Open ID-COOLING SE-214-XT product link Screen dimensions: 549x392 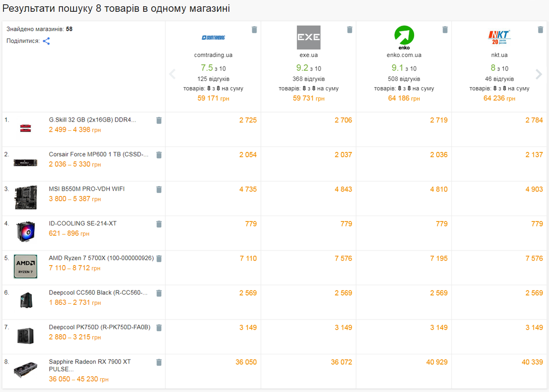(82, 223)
